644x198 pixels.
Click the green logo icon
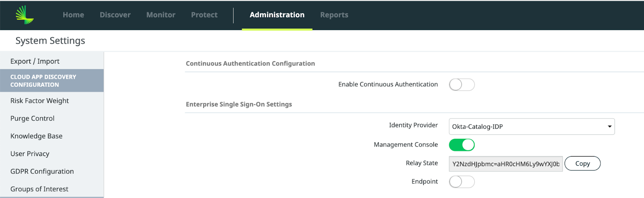pos(25,15)
